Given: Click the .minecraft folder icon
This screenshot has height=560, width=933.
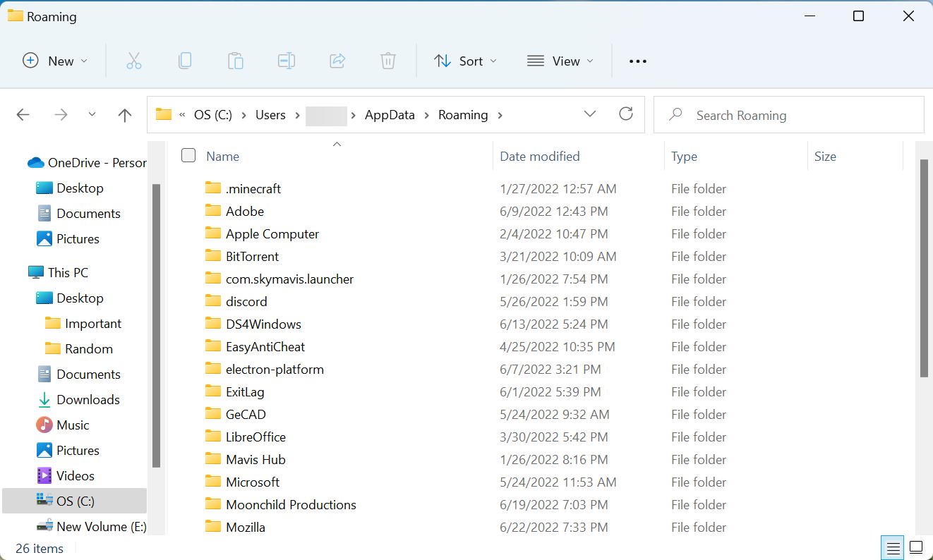Looking at the screenshot, I should coord(213,188).
